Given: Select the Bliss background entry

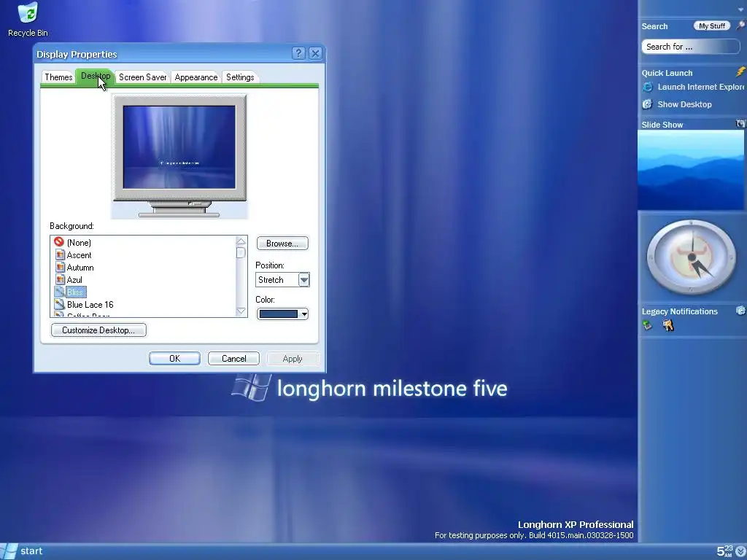Looking at the screenshot, I should coord(75,292).
